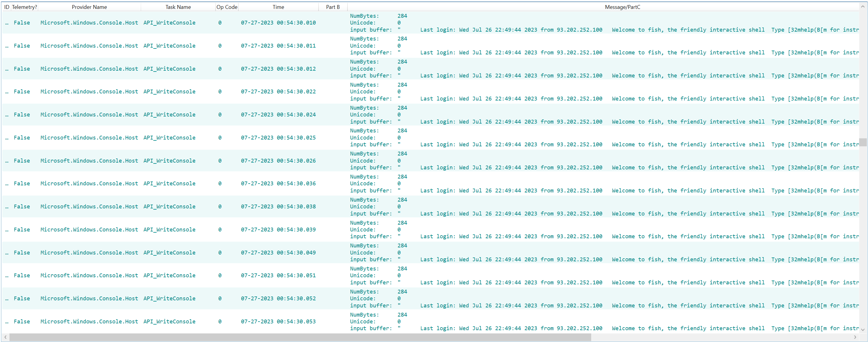Click the Op Code column header
The height and width of the screenshot is (342, 868).
pyautogui.click(x=227, y=7)
